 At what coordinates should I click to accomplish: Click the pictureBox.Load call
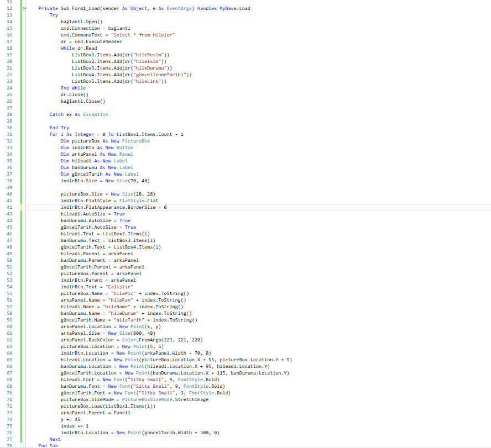(108, 406)
